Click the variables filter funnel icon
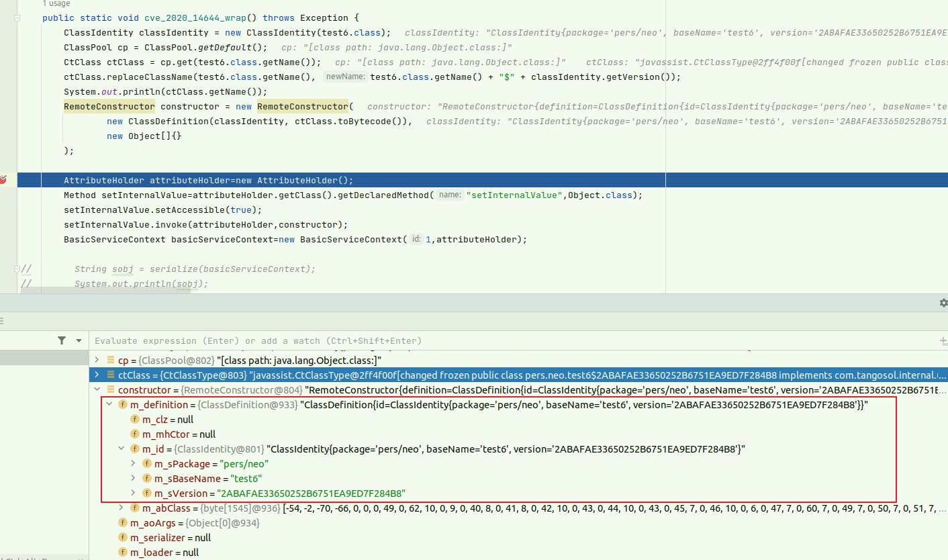The width and height of the screenshot is (948, 560). (62, 340)
